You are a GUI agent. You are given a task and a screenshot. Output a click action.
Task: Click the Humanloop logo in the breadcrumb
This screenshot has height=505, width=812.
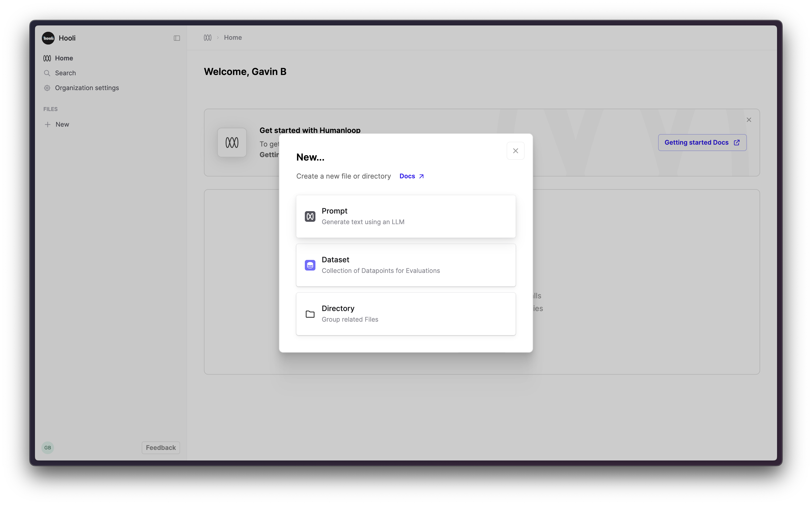[x=207, y=37]
